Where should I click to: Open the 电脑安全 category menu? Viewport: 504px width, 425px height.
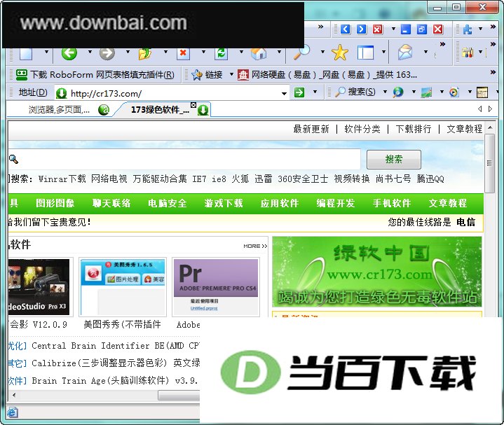167,203
